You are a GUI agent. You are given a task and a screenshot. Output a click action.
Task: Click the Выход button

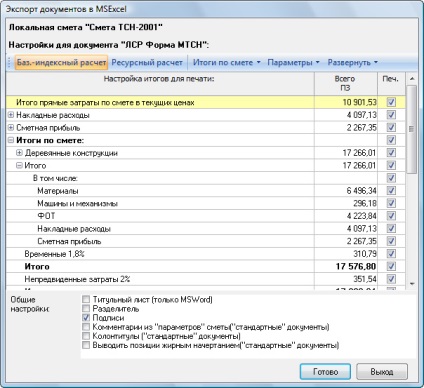tap(382, 372)
